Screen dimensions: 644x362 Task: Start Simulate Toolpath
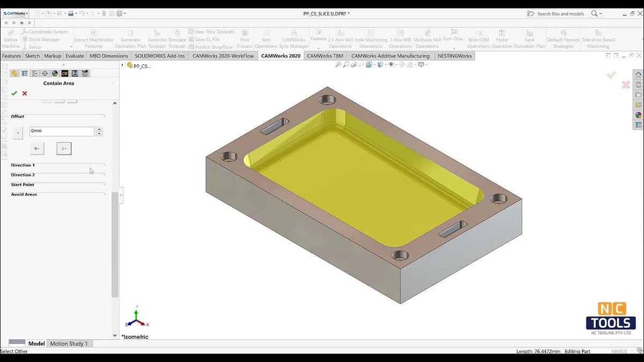point(177,39)
